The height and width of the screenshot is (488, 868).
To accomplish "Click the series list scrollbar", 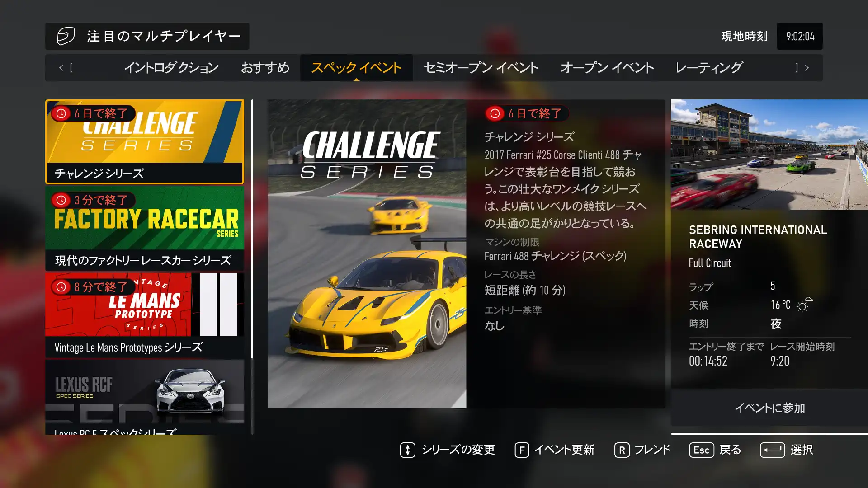I will (252, 267).
